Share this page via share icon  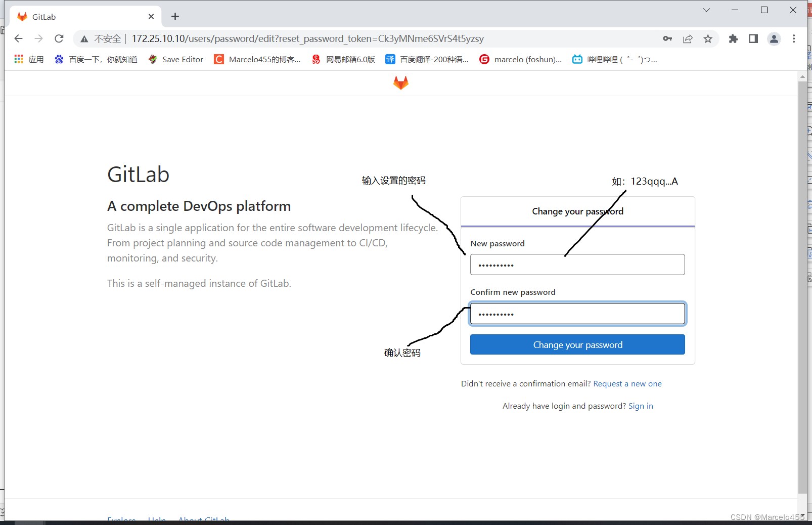pos(688,39)
